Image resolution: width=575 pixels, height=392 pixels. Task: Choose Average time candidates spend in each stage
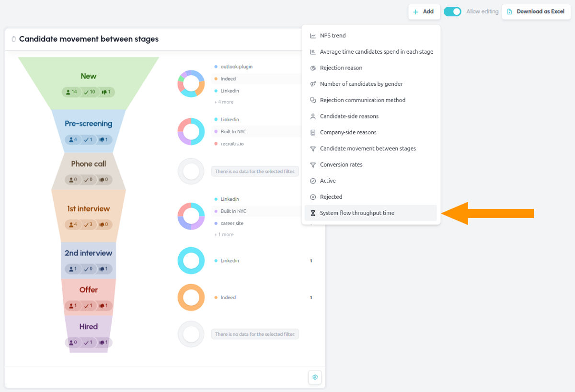[371, 52]
